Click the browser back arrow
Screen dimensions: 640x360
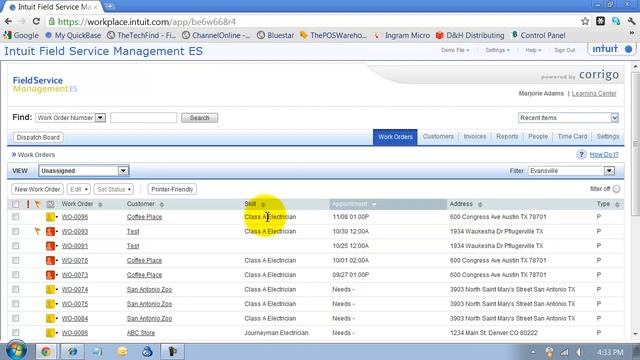[8, 21]
